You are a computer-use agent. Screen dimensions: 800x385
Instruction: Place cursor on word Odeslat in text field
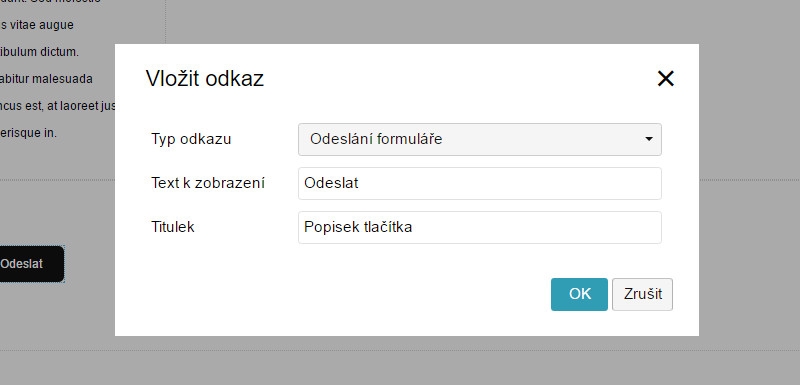(331, 183)
